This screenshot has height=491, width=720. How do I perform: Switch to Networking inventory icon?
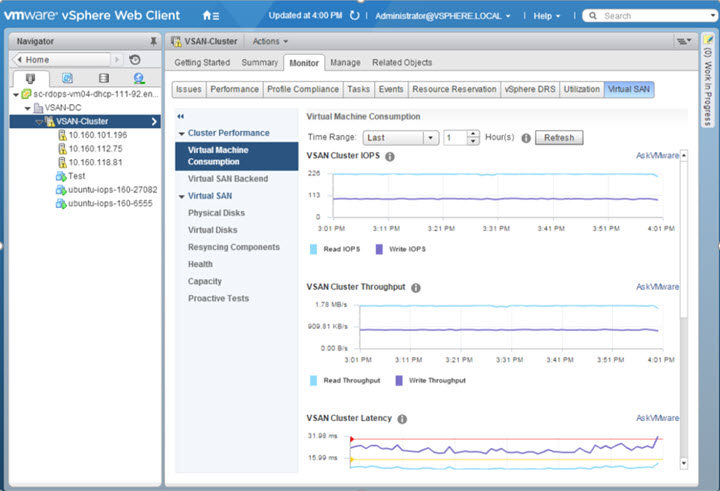click(x=139, y=78)
